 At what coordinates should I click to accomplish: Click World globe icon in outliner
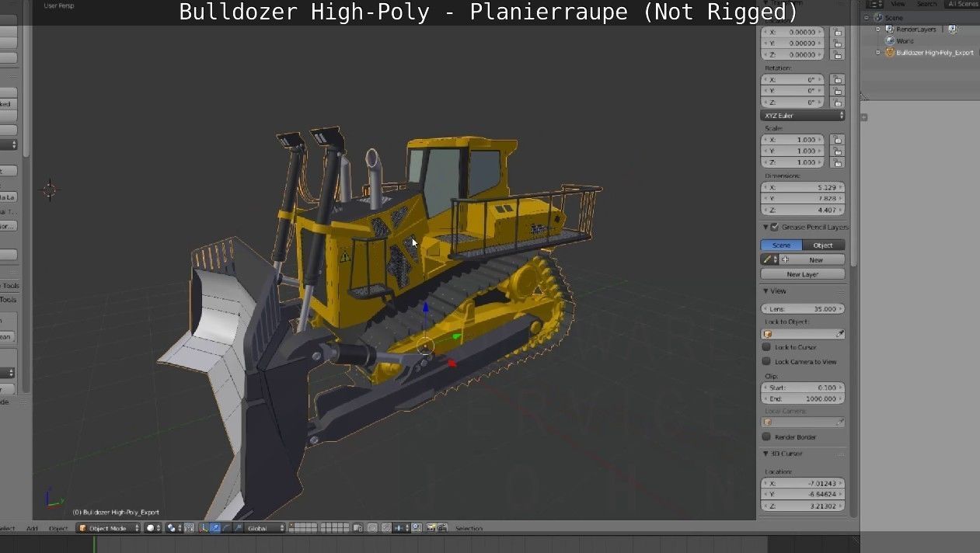pos(890,41)
